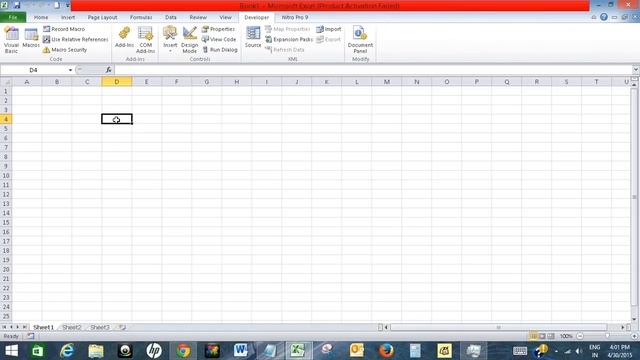This screenshot has height=360, width=640.
Task: Switch to the Home tab
Action: point(41,17)
